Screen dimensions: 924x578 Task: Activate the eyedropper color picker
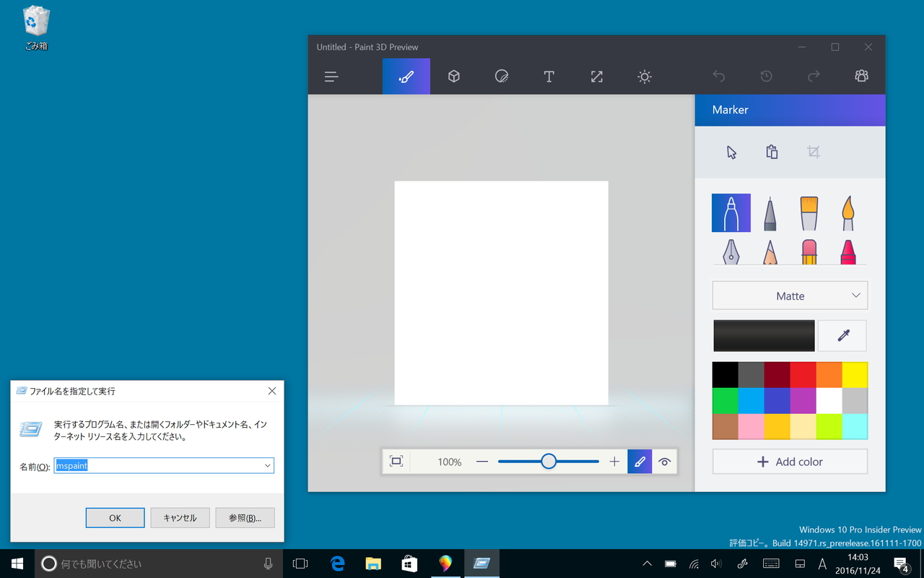pyautogui.click(x=842, y=335)
